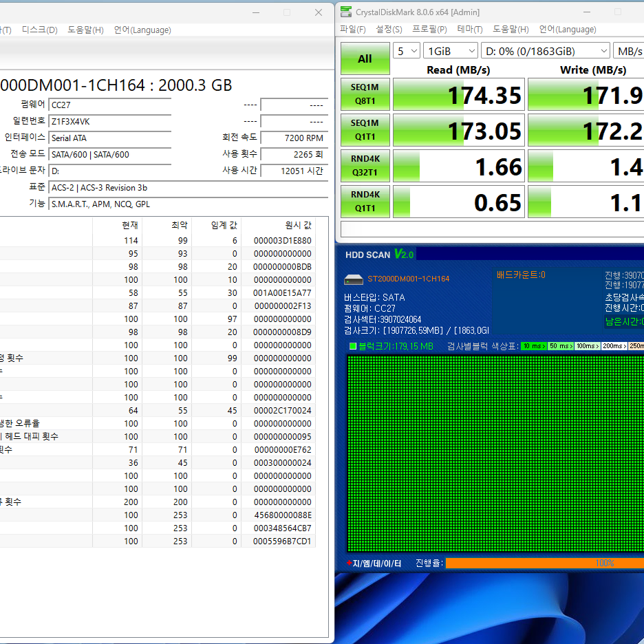
Task: Click the SEQ1M Q8T1 read result 174.35
Action: click(458, 94)
